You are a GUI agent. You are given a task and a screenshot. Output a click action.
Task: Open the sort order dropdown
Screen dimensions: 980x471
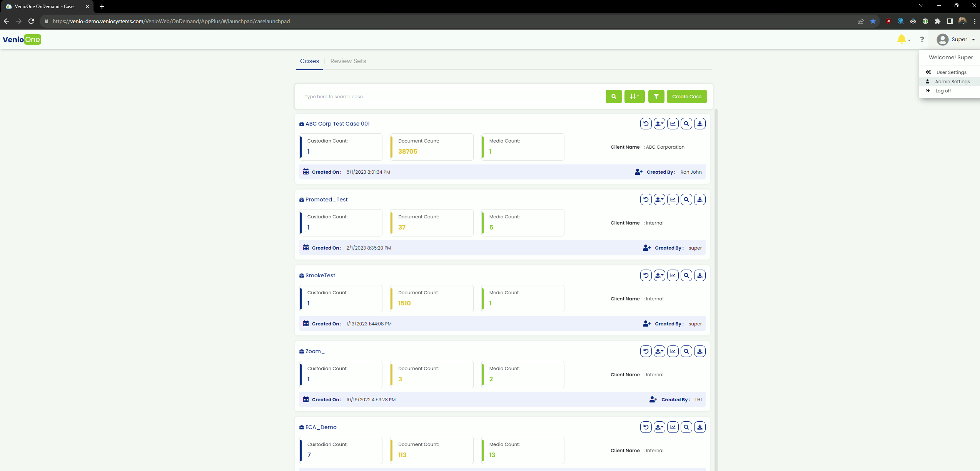(634, 97)
